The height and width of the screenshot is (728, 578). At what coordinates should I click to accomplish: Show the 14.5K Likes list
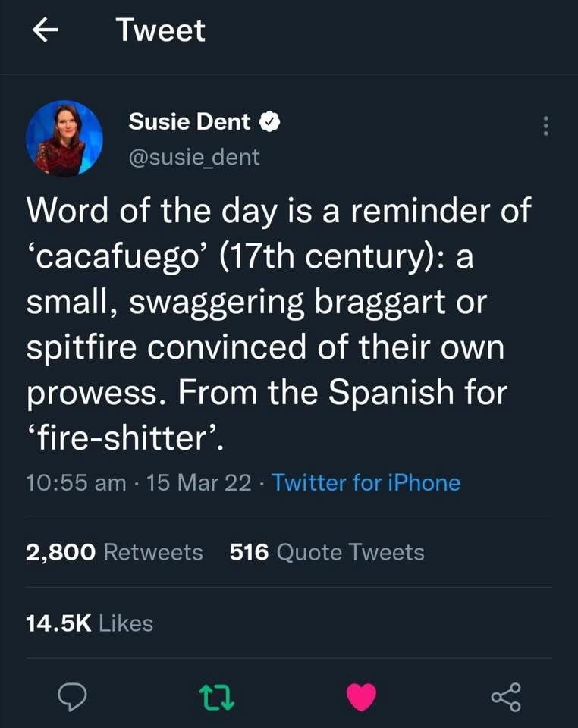pyautogui.click(x=90, y=623)
